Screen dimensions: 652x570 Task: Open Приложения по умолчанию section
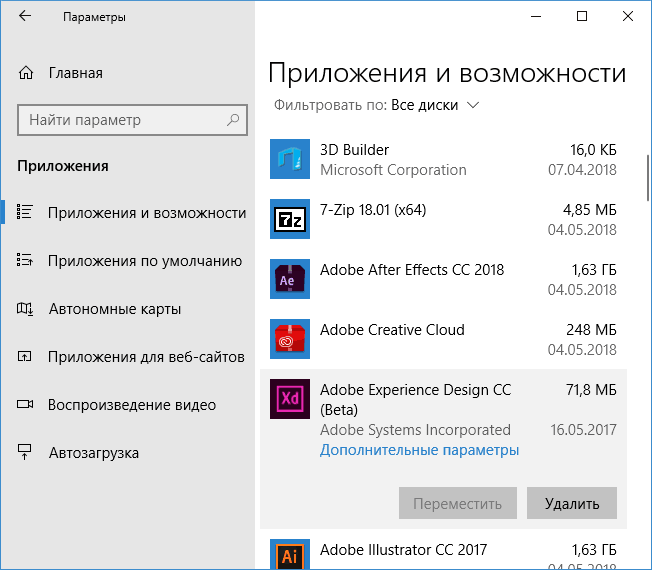click(127, 261)
